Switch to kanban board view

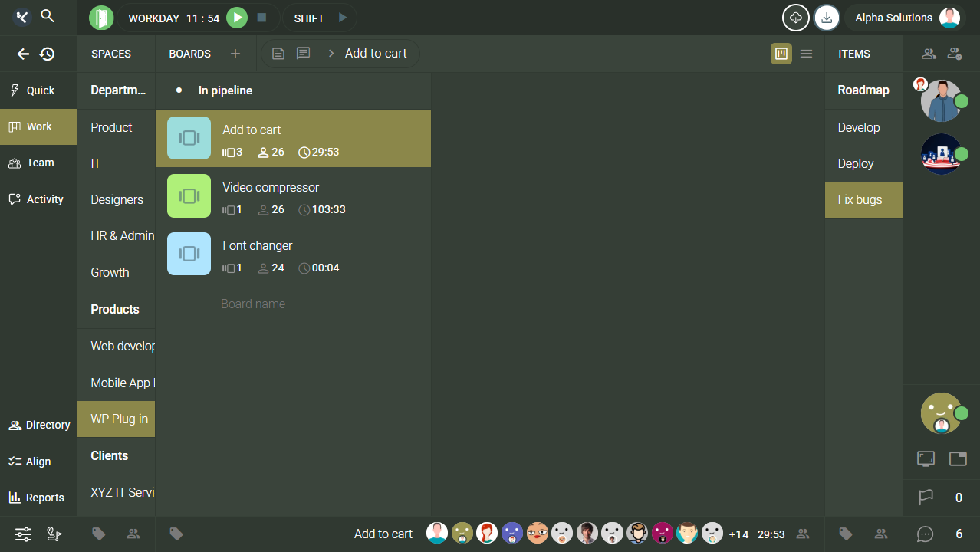pyautogui.click(x=781, y=54)
